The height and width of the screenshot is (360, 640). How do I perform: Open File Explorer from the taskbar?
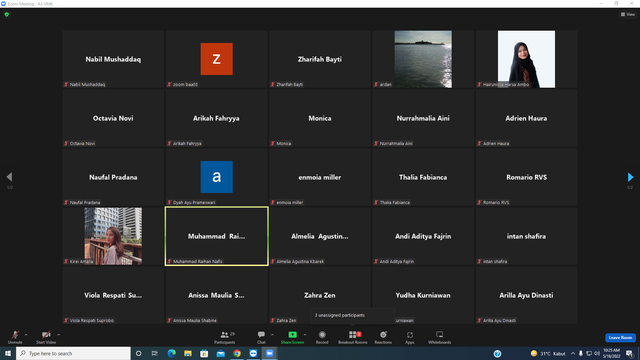(x=188, y=353)
